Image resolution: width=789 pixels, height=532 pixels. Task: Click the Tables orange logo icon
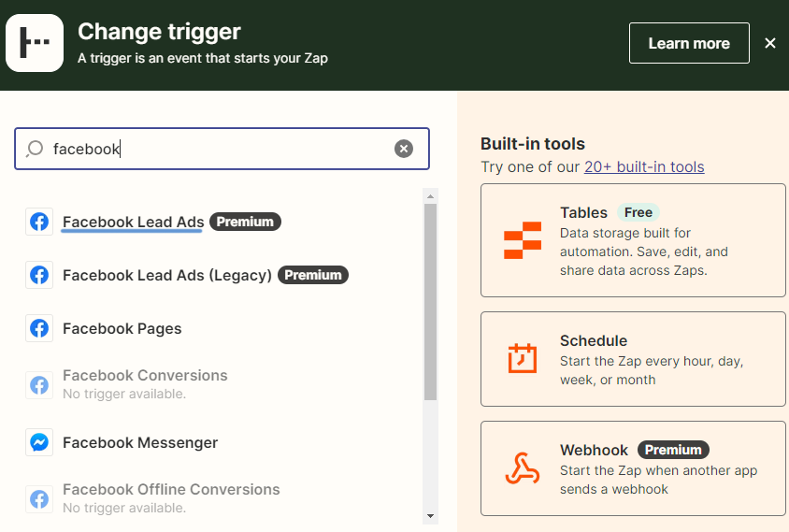523,240
